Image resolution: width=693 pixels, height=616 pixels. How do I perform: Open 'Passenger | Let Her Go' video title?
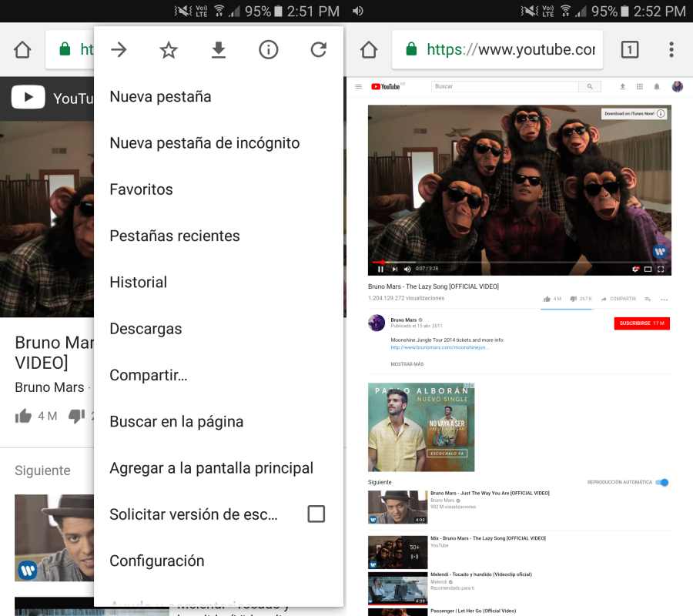point(474,611)
